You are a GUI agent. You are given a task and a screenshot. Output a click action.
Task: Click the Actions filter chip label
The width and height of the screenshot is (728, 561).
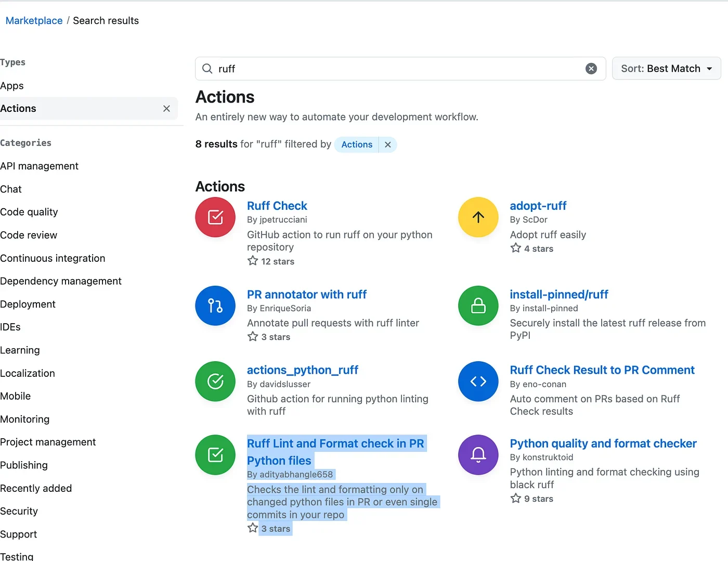(357, 145)
